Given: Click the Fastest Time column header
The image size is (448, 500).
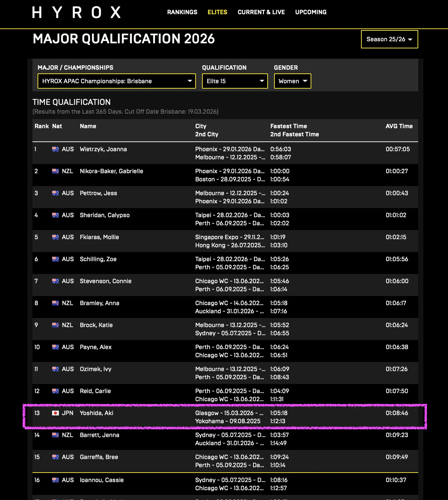Looking at the screenshot, I should pos(288,126).
